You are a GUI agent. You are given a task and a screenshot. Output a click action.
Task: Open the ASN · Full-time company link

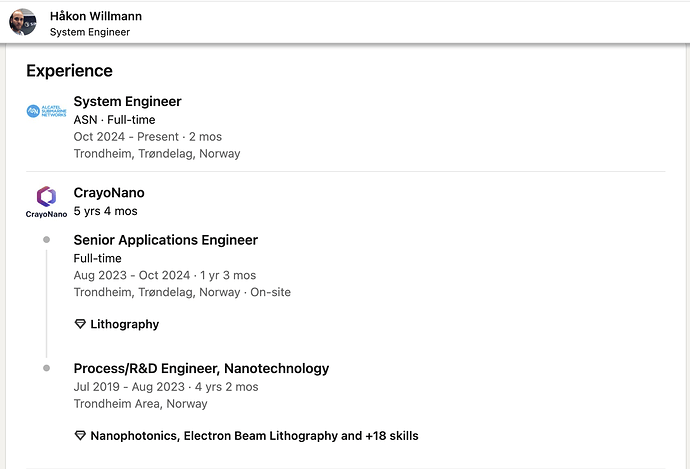click(x=114, y=120)
